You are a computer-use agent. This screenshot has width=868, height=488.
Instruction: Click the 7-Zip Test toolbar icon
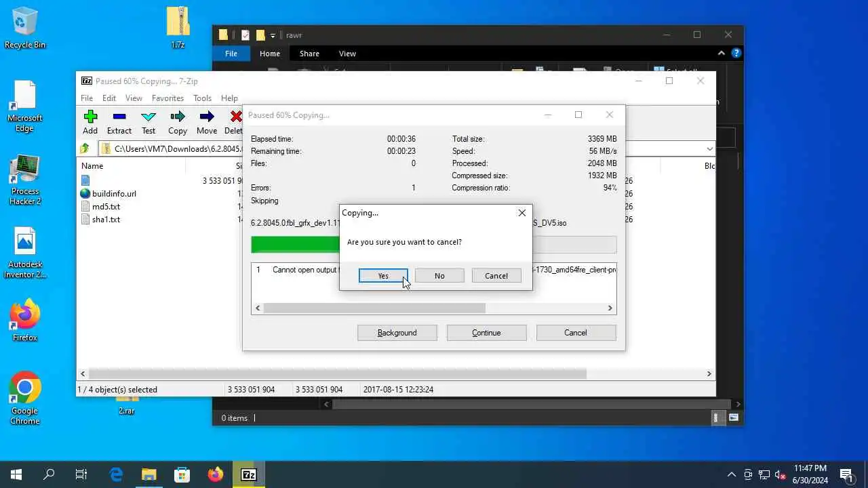[149, 123]
